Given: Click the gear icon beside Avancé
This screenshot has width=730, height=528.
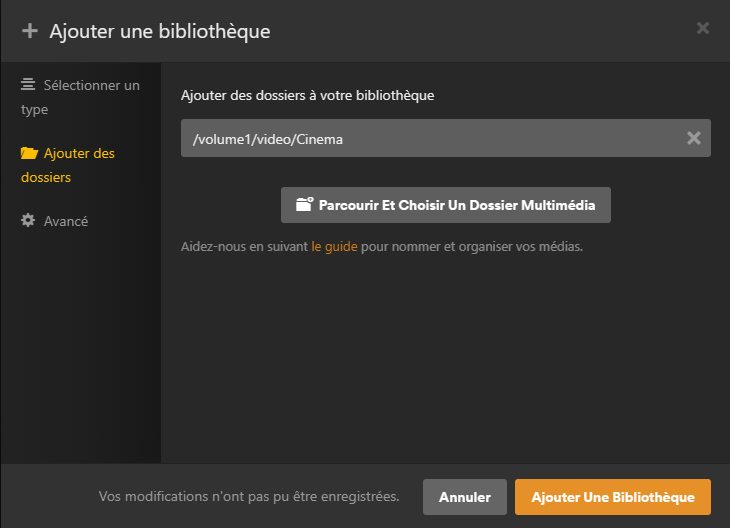Looking at the screenshot, I should 28,220.
